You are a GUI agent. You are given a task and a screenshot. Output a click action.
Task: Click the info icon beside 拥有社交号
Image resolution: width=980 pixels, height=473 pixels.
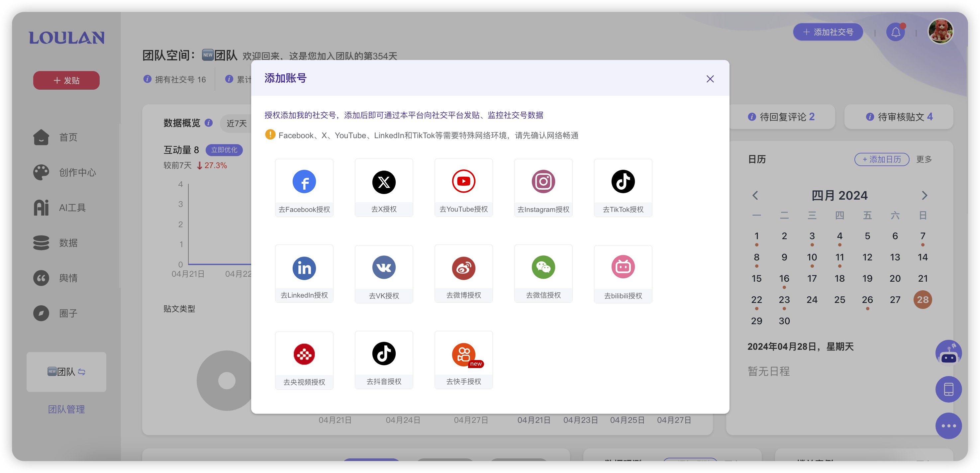pos(147,79)
